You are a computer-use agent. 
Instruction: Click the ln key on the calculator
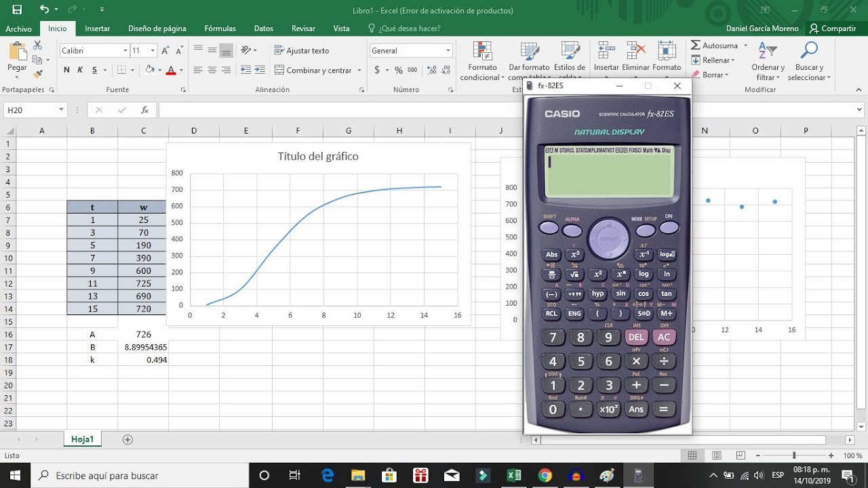667,274
